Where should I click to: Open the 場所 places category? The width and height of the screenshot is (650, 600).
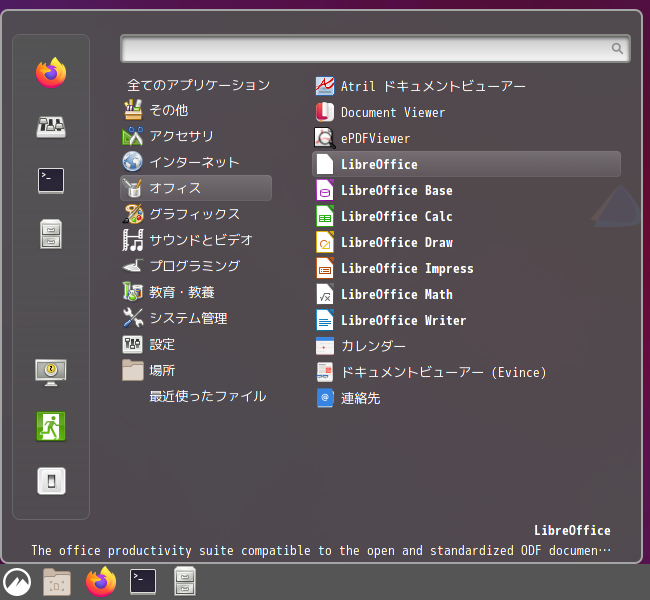(x=196, y=370)
